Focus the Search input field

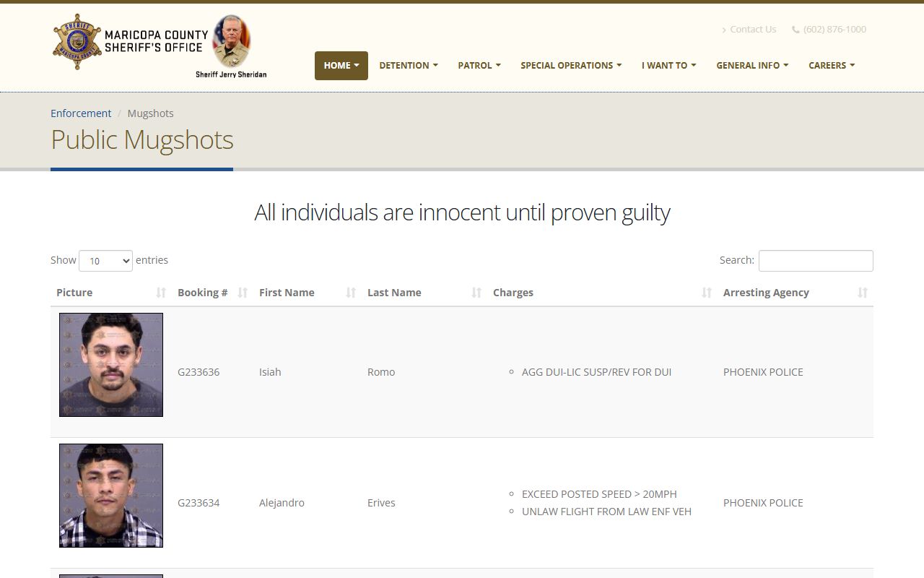click(x=816, y=261)
